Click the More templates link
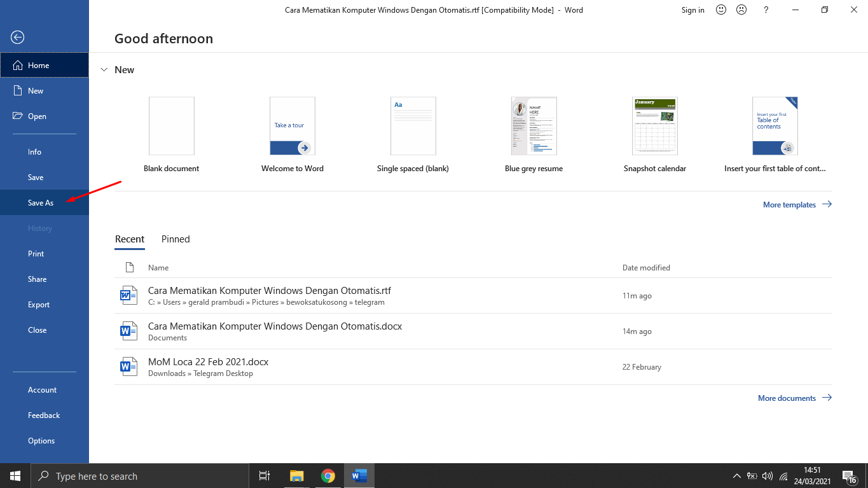Viewport: 868px width, 488px height. pyautogui.click(x=797, y=204)
